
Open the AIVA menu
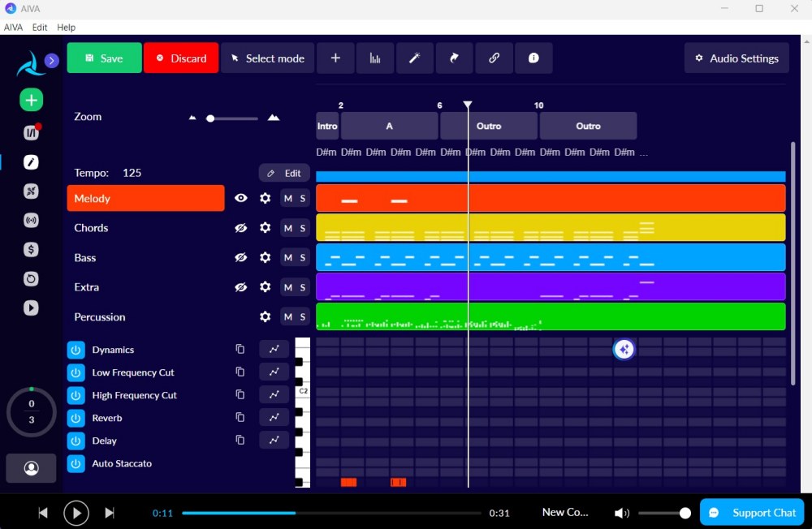click(x=13, y=27)
